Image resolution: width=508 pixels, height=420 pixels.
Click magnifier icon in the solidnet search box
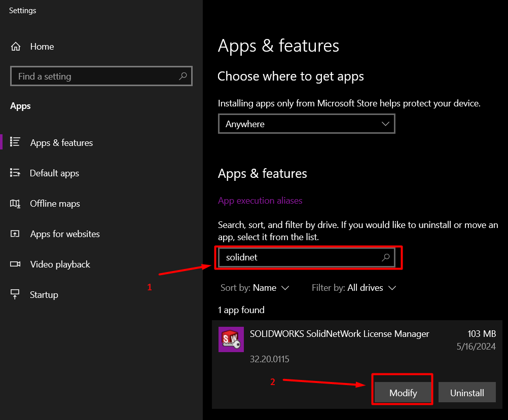click(386, 257)
